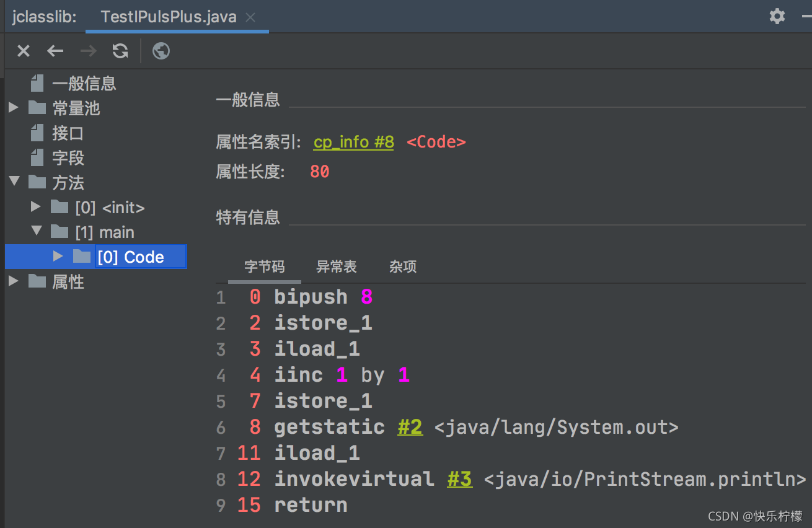Follow the #3 constant pool link

pyautogui.click(x=459, y=479)
